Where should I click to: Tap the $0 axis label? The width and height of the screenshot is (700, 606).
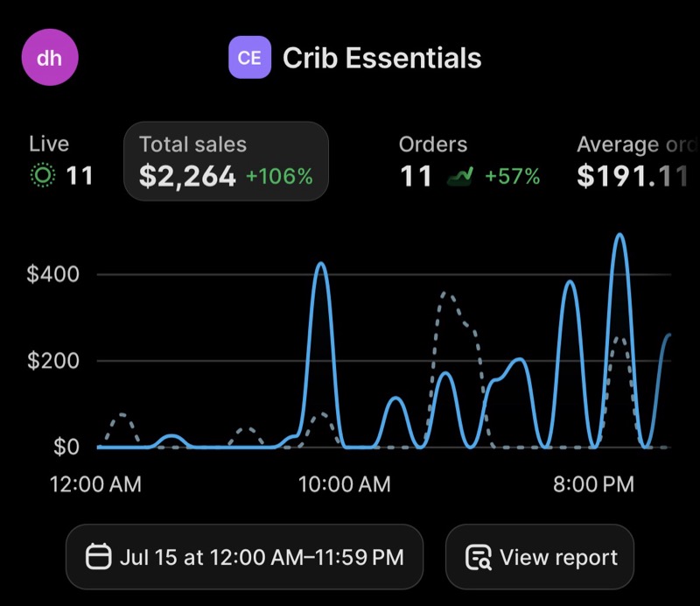point(66,447)
